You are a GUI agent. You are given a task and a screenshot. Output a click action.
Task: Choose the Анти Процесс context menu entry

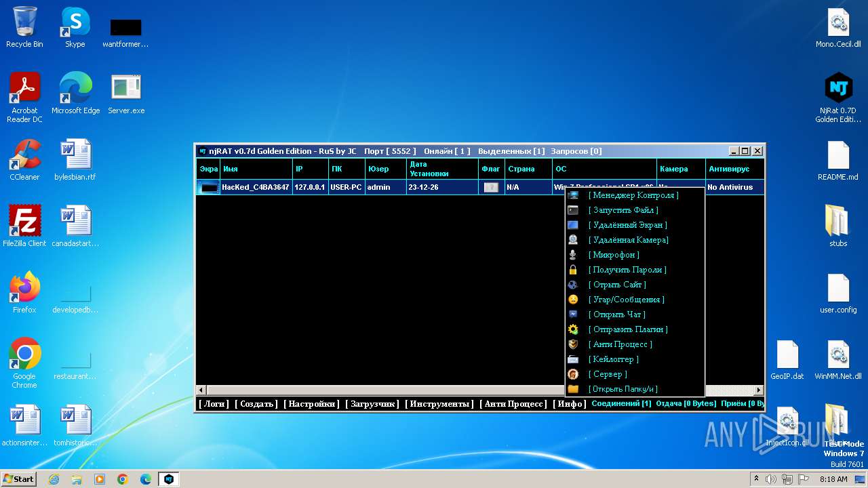pyautogui.click(x=620, y=344)
